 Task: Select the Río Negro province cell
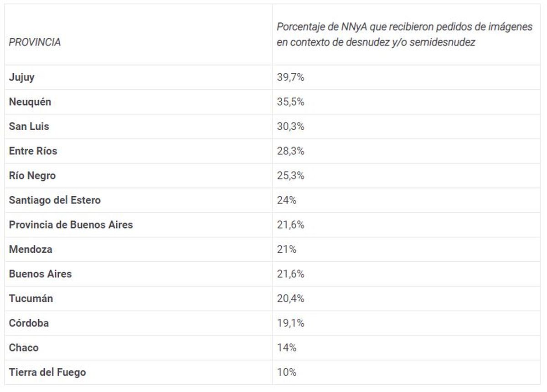32,176
